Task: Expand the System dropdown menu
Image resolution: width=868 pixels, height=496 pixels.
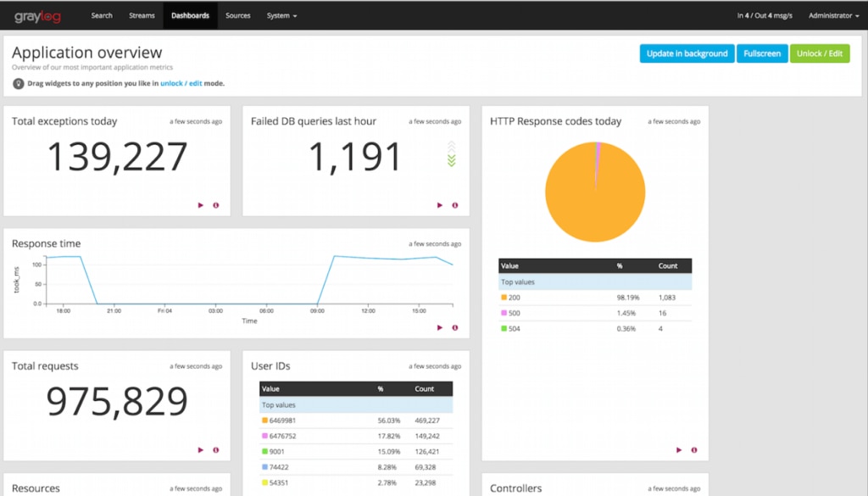Action: [x=281, y=15]
